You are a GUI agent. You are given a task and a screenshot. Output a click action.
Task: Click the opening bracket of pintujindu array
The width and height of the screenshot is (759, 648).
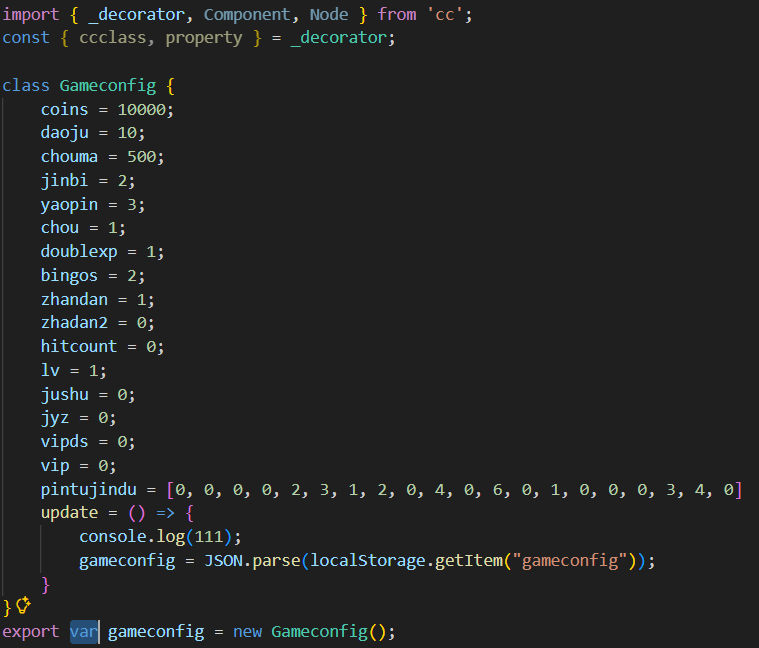170,490
